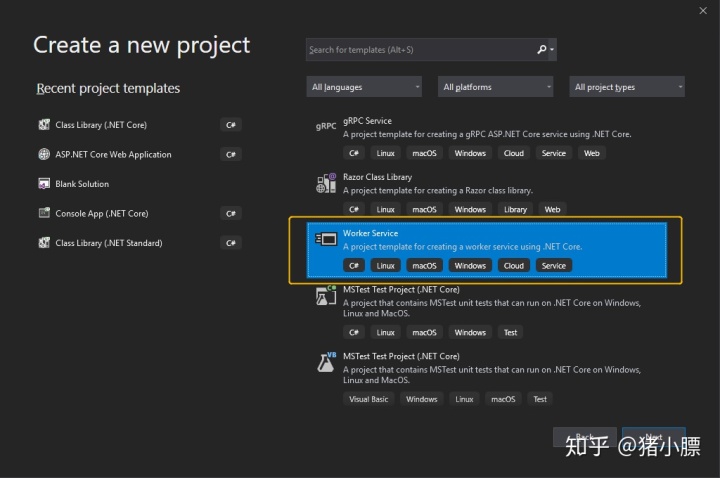Click the Test tag under C# MSTest project
The height and width of the screenshot is (478, 720).
(510, 332)
